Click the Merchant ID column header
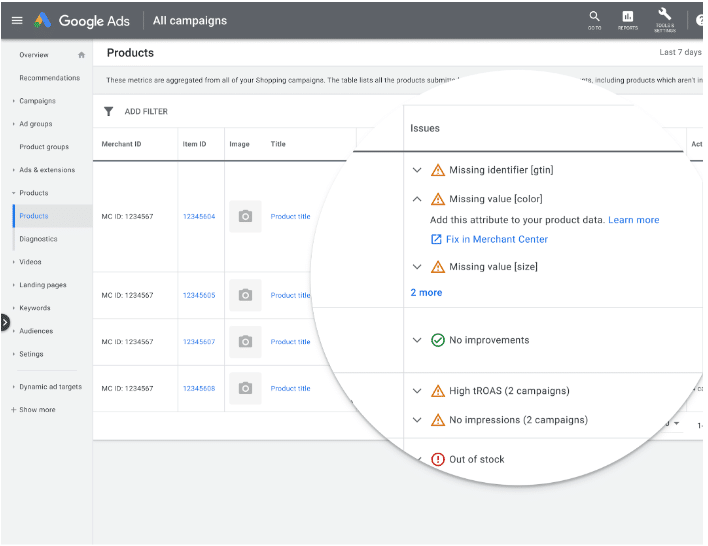 point(121,144)
